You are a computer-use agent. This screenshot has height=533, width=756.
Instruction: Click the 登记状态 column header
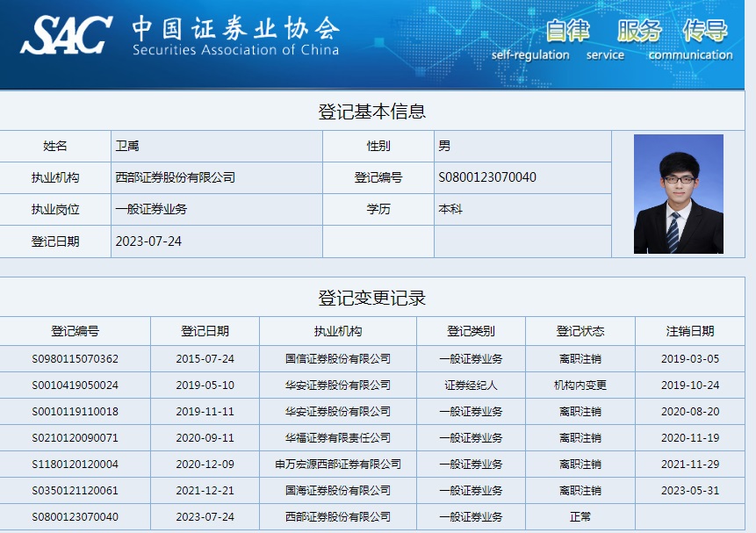coord(580,331)
